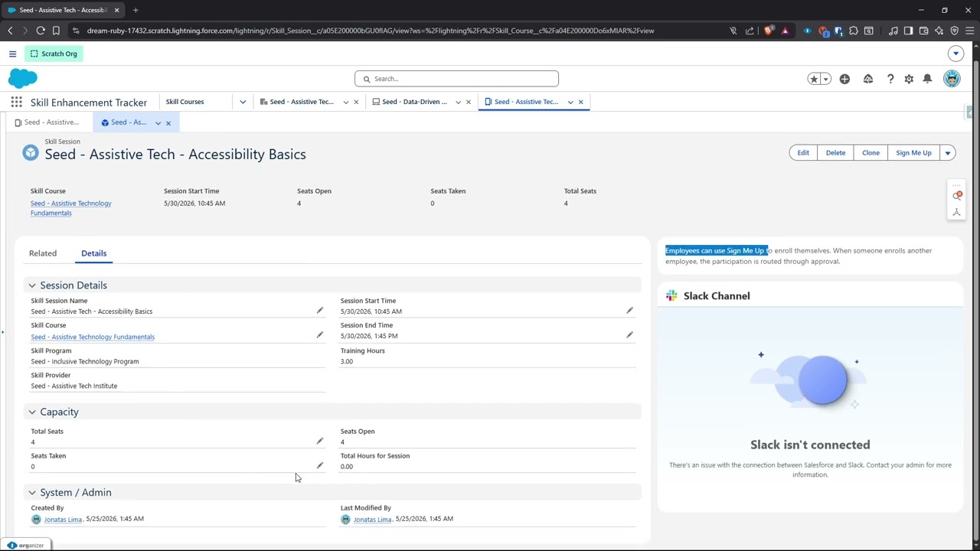Click the Brave Rewards triangle icon
980x551 pixels.
[785, 31]
